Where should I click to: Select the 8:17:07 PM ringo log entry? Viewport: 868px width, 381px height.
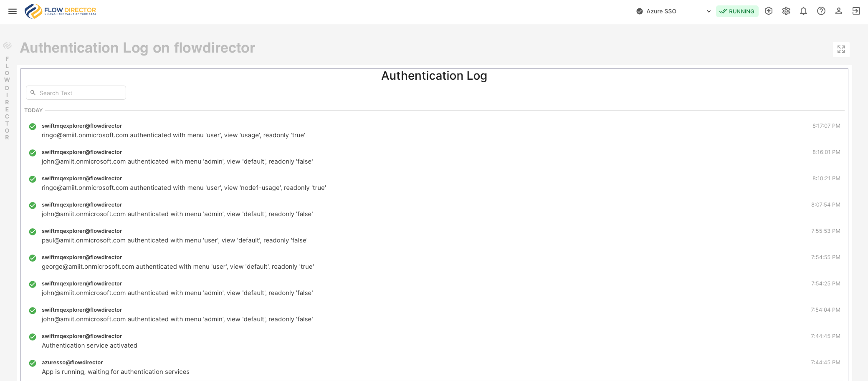(173, 135)
